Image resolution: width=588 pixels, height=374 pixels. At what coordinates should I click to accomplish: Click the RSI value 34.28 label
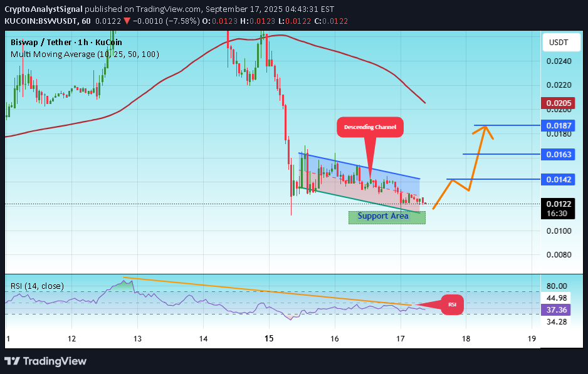click(557, 321)
